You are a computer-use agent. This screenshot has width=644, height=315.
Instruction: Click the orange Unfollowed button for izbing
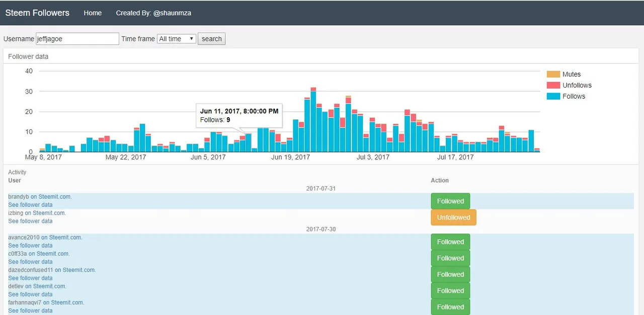[453, 217]
